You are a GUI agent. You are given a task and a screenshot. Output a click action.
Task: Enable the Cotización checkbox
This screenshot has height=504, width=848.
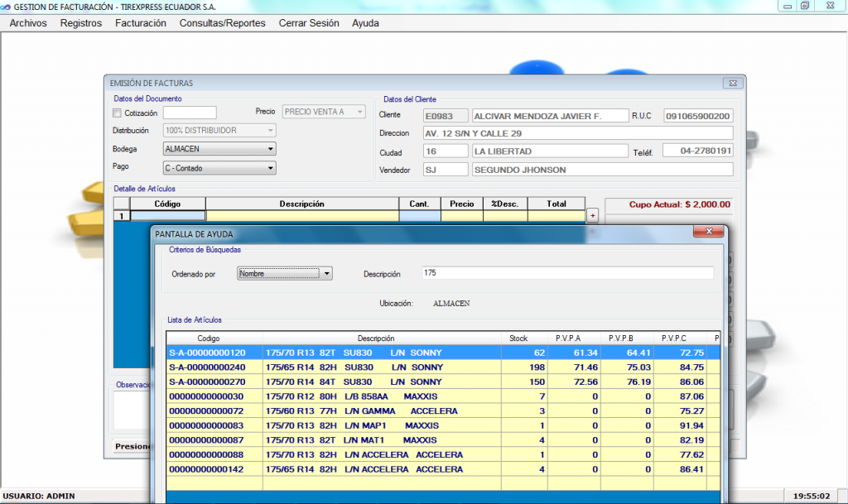coord(117,113)
